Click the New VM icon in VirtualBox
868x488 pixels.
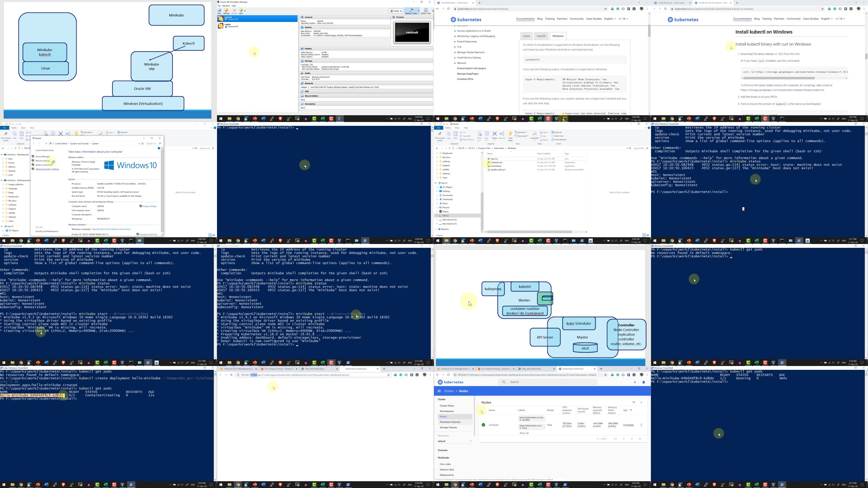[219, 10]
